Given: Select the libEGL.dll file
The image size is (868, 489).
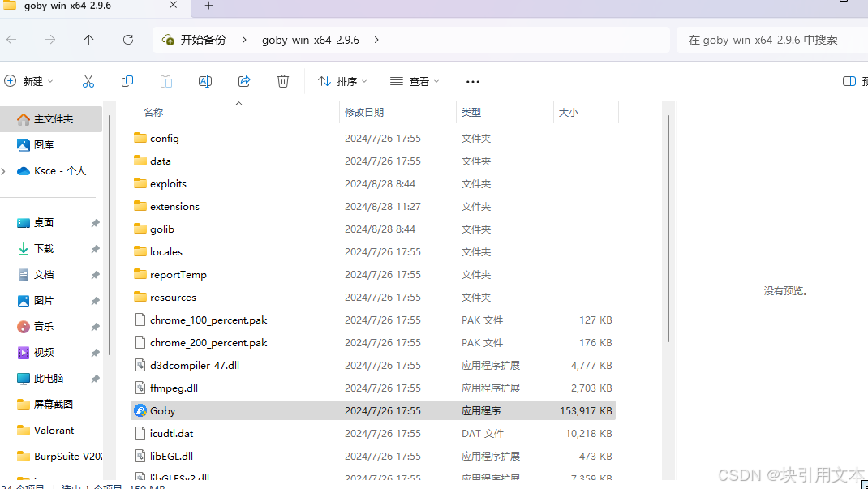Looking at the screenshot, I should pyautogui.click(x=373, y=456).
